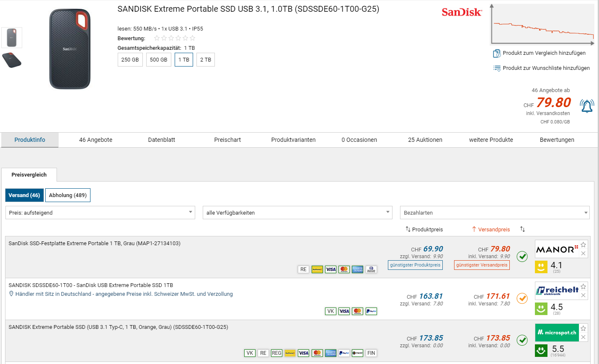
Task: Select the 500 GB capacity option
Action: tap(158, 60)
